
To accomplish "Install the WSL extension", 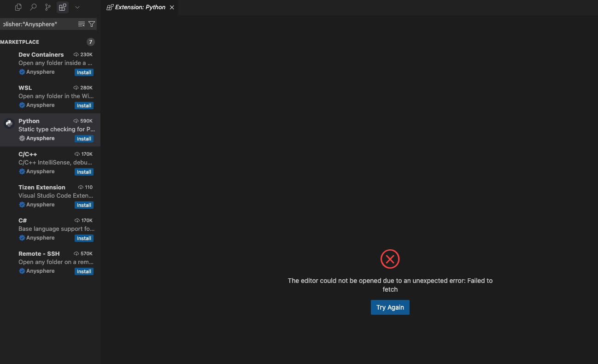I will pyautogui.click(x=84, y=106).
